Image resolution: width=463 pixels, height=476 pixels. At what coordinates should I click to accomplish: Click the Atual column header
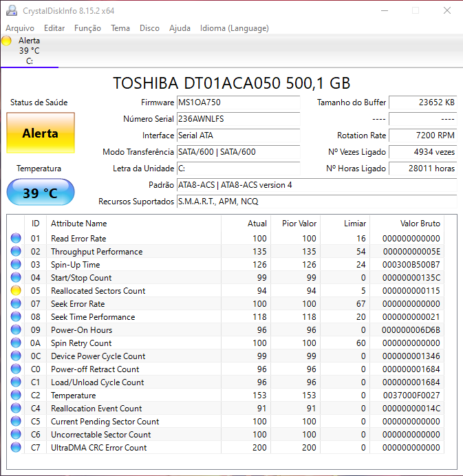[x=246, y=224]
